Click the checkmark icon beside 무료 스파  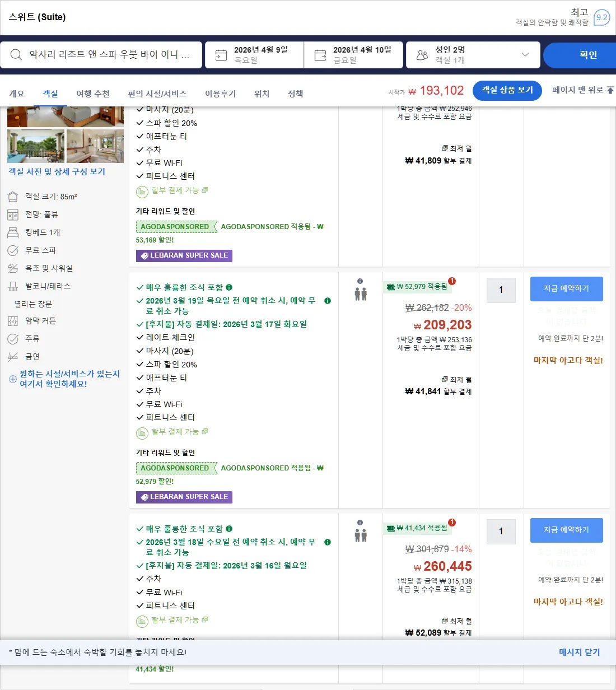tap(13, 250)
